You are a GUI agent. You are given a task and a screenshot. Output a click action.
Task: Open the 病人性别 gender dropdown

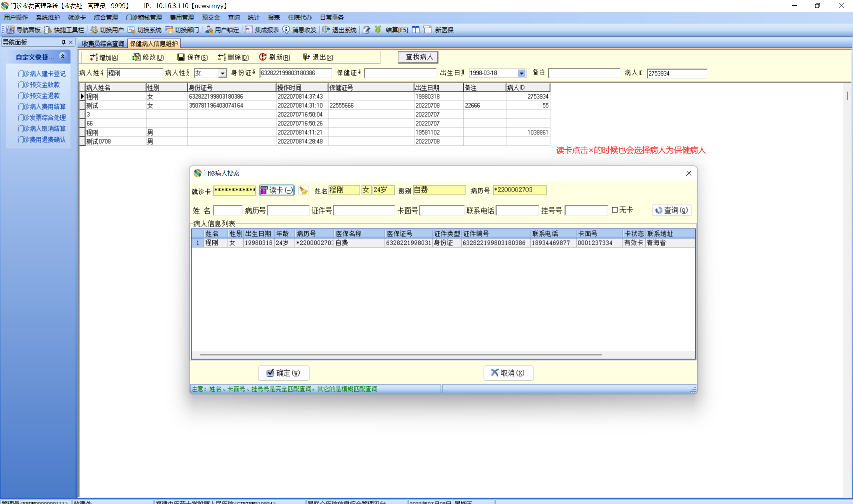[x=222, y=73]
